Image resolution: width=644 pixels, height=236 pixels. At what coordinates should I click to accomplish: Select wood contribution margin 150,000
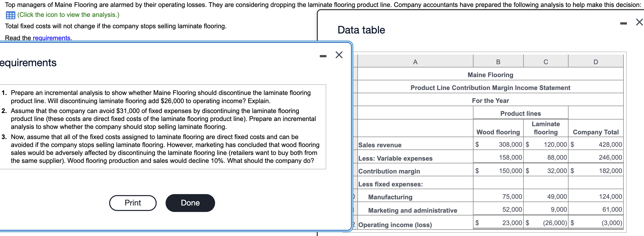pyautogui.click(x=511, y=170)
